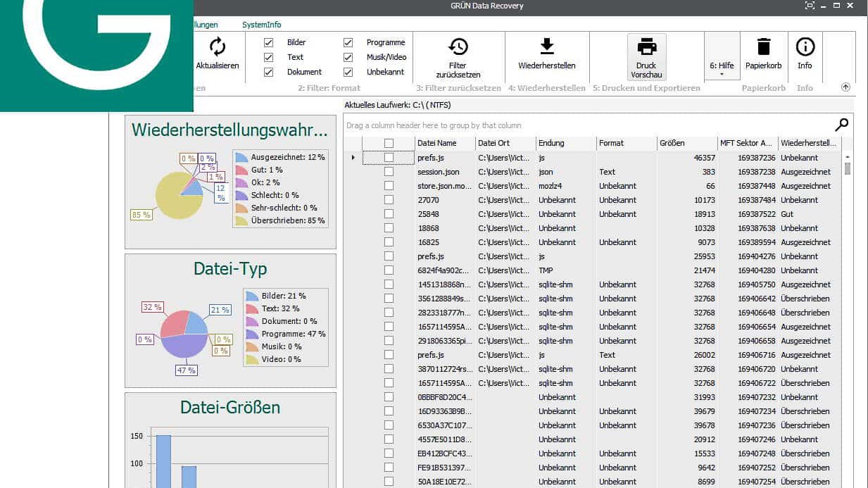Viewport: 868px width, 488px height.
Task: Click the full-screen icon in title bar
Action: point(810,6)
